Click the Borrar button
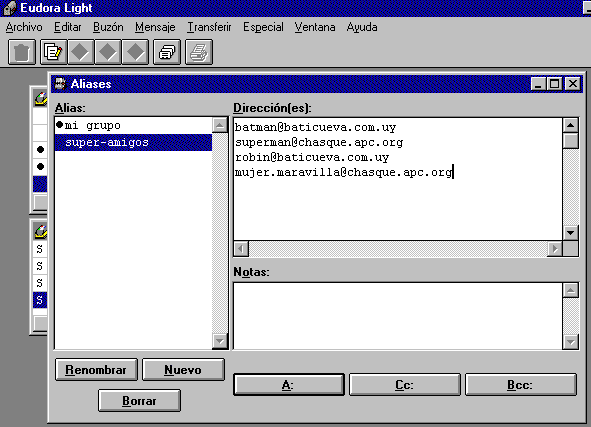The height and width of the screenshot is (427, 591). click(x=139, y=401)
